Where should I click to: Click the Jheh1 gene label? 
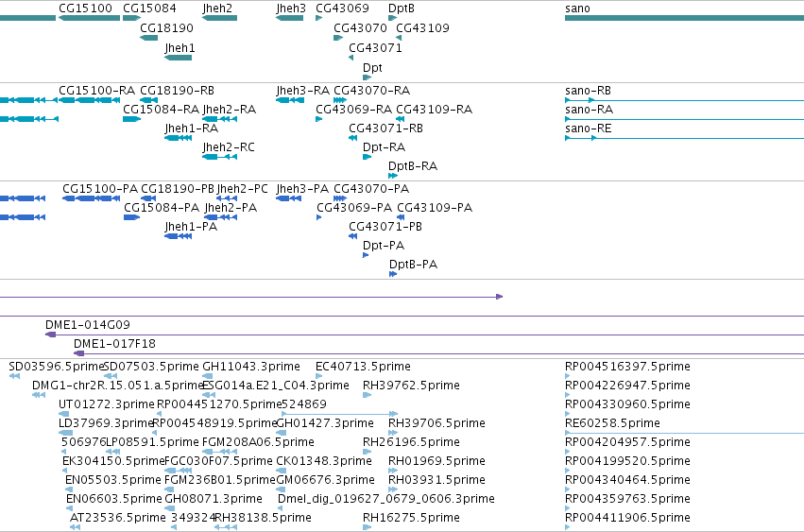pos(180,47)
